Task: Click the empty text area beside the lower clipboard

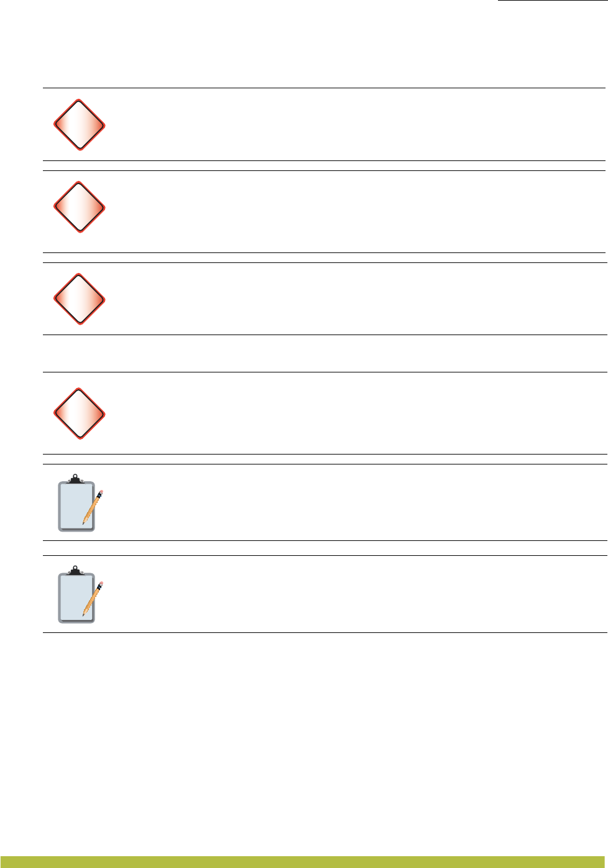Action: click(x=354, y=594)
